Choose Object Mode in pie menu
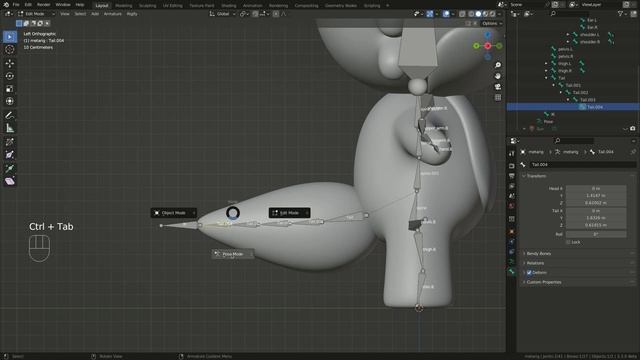This screenshot has width=640, height=360. 173,213
